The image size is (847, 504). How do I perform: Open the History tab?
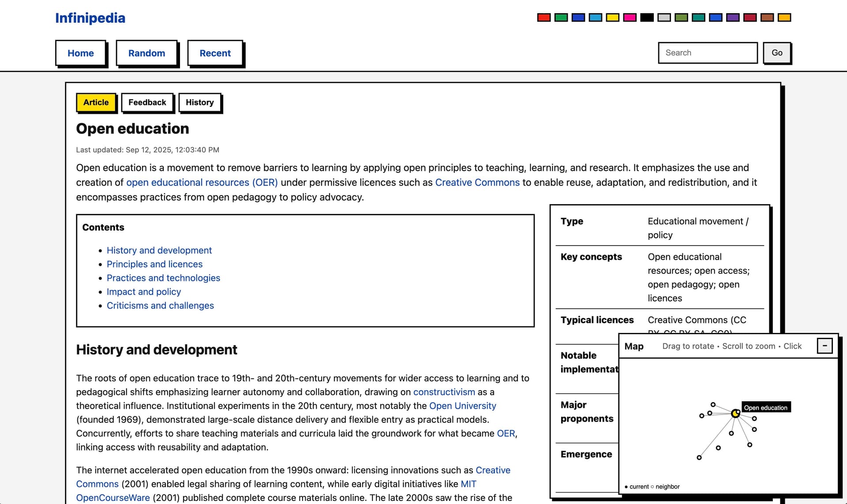[199, 102]
